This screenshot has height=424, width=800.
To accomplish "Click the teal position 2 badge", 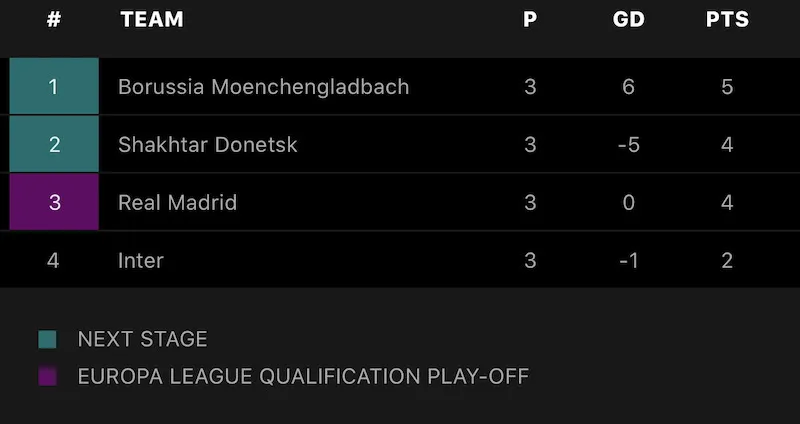I will [x=54, y=145].
